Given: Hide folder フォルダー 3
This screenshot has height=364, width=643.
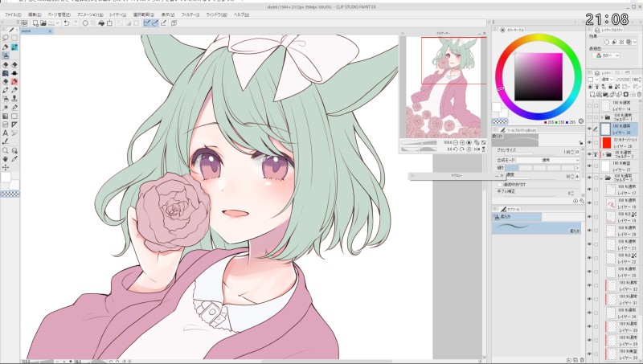Looking at the screenshot, I should (x=590, y=178).
